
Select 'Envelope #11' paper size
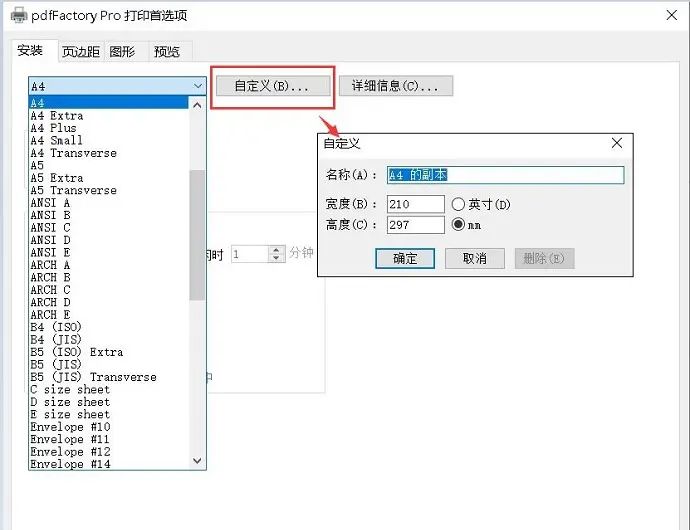click(x=109, y=439)
